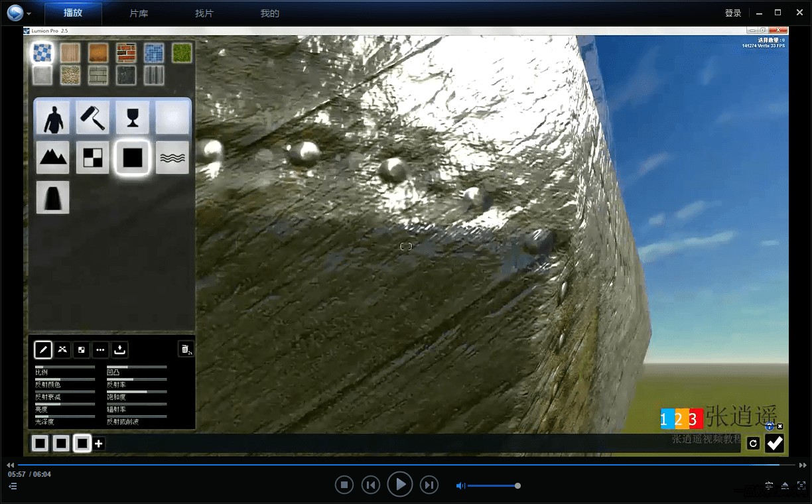Skip to the next video
This screenshot has height=504, width=812.
click(430, 485)
